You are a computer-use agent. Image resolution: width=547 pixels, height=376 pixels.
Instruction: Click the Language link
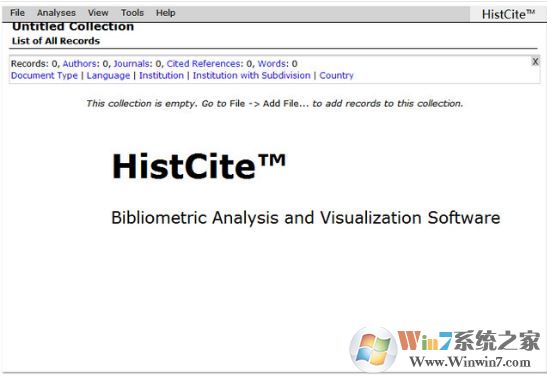point(108,76)
